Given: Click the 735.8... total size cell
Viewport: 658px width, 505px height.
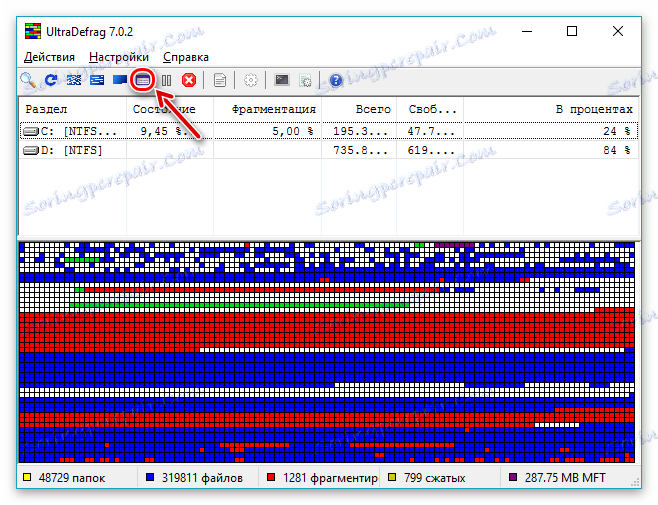Looking at the screenshot, I should (360, 150).
